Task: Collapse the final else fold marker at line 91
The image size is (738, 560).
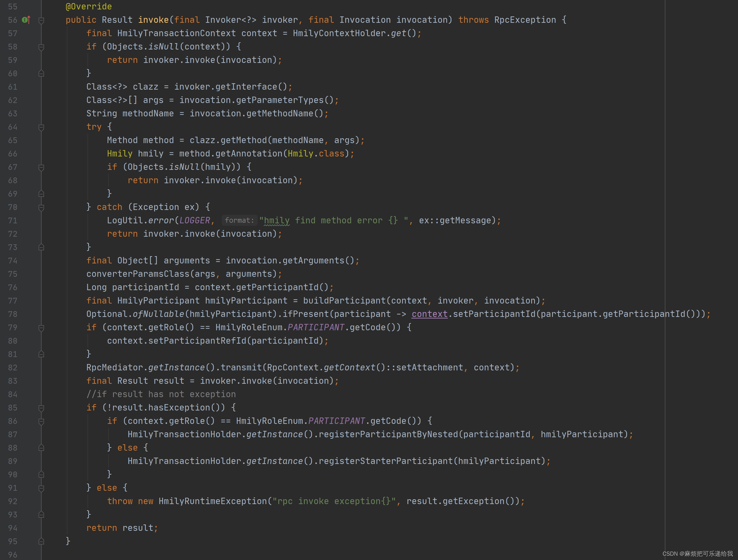Action: click(41, 488)
